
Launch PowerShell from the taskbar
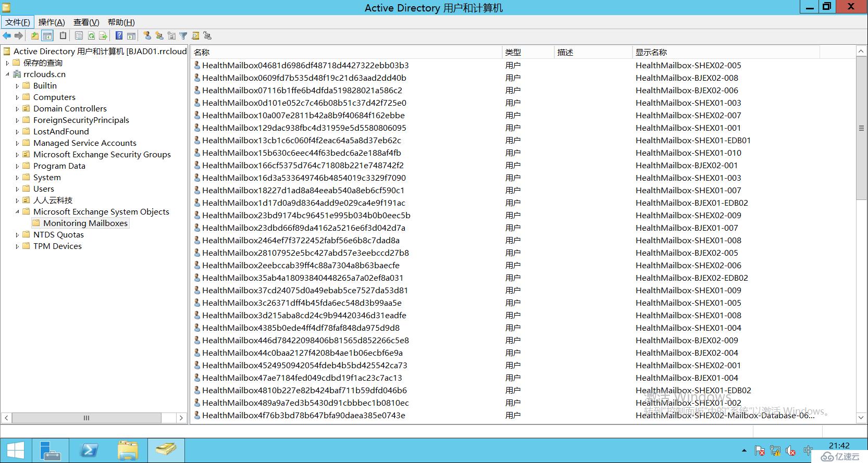click(89, 451)
